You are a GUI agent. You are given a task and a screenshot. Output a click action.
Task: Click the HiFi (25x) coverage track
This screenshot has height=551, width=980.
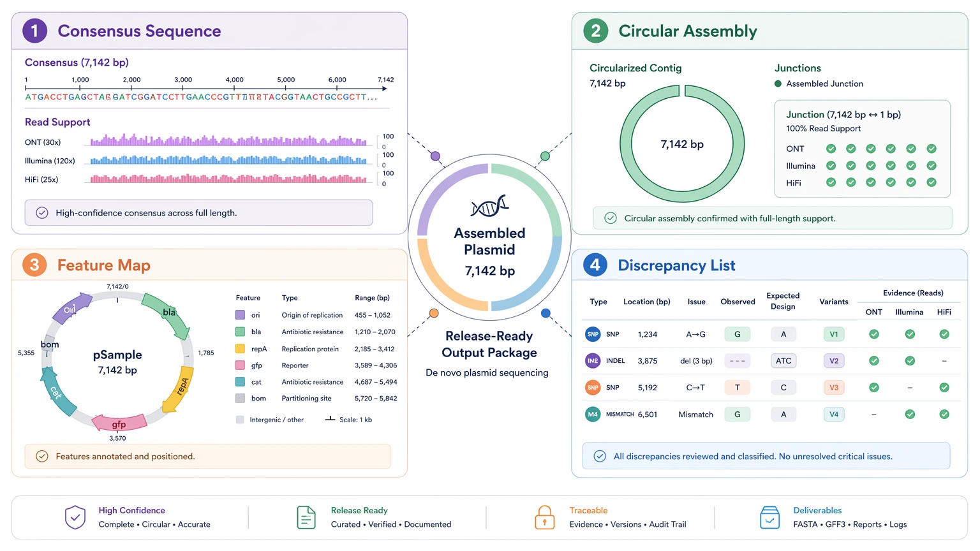[x=230, y=178]
